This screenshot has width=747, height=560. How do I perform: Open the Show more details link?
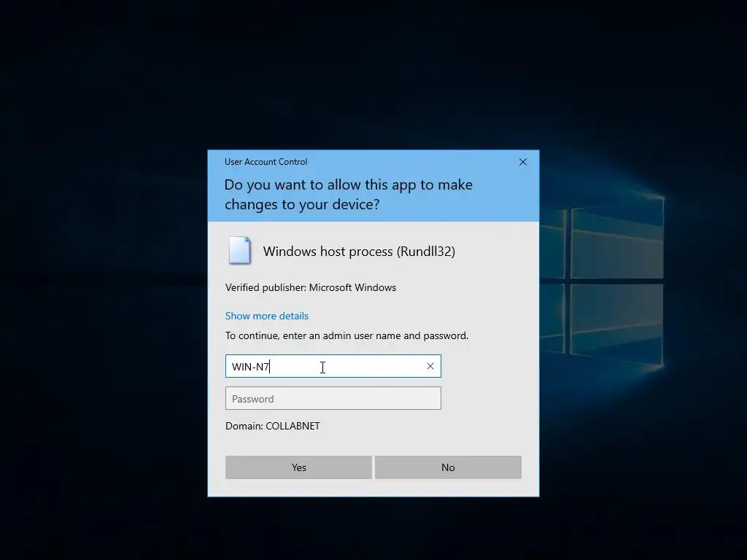[x=267, y=316]
